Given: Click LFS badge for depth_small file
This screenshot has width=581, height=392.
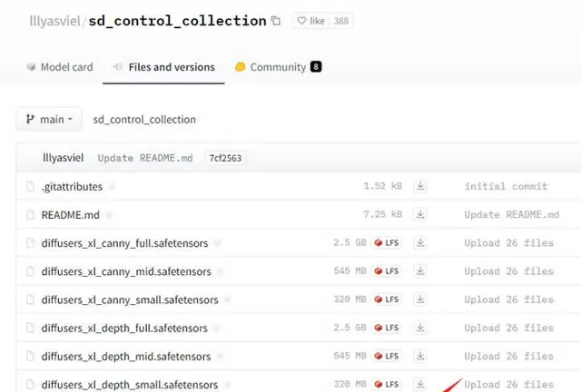Looking at the screenshot, I should [387, 384].
